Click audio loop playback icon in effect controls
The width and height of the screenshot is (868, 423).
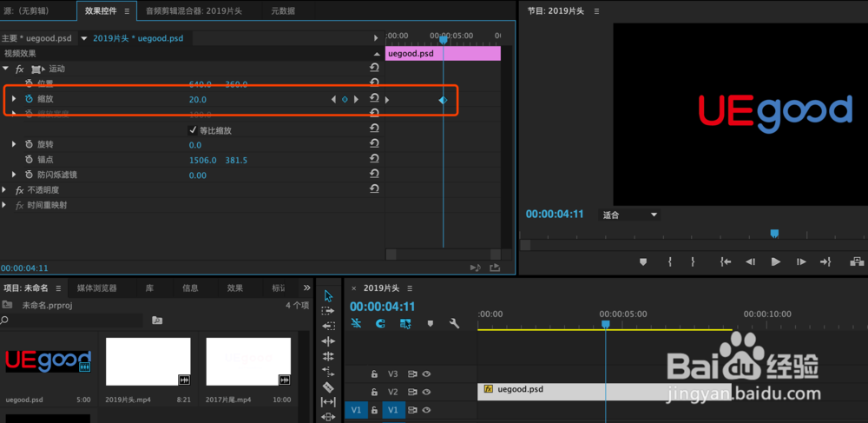476,268
